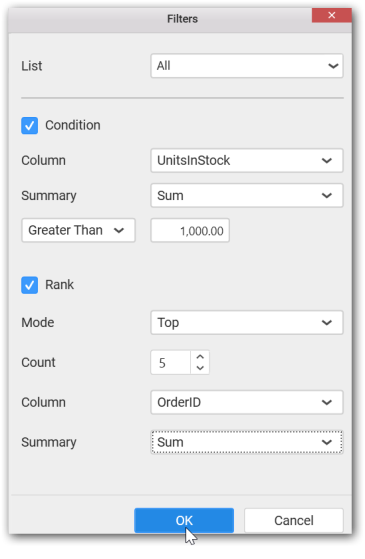This screenshot has height=559, width=365.
Task: Click the chevron arrow on Mode dropdown
Action: pyautogui.click(x=327, y=323)
